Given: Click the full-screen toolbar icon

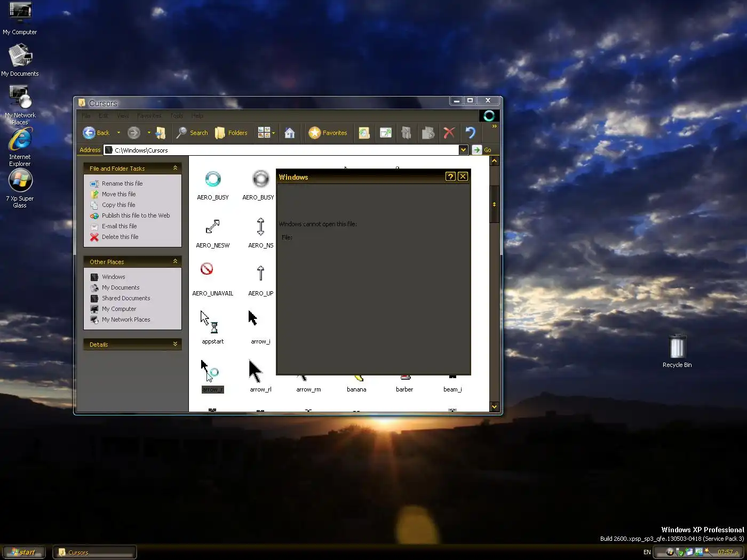Looking at the screenshot, I should [385, 133].
